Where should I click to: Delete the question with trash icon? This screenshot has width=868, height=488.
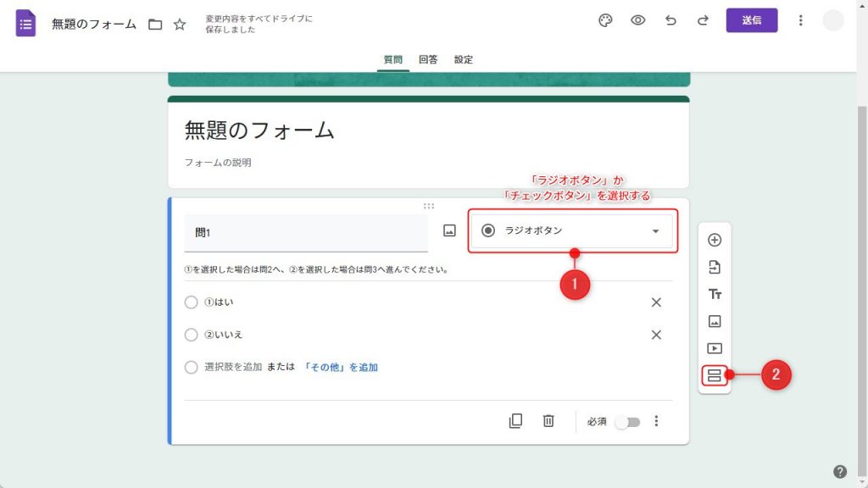pyautogui.click(x=548, y=421)
